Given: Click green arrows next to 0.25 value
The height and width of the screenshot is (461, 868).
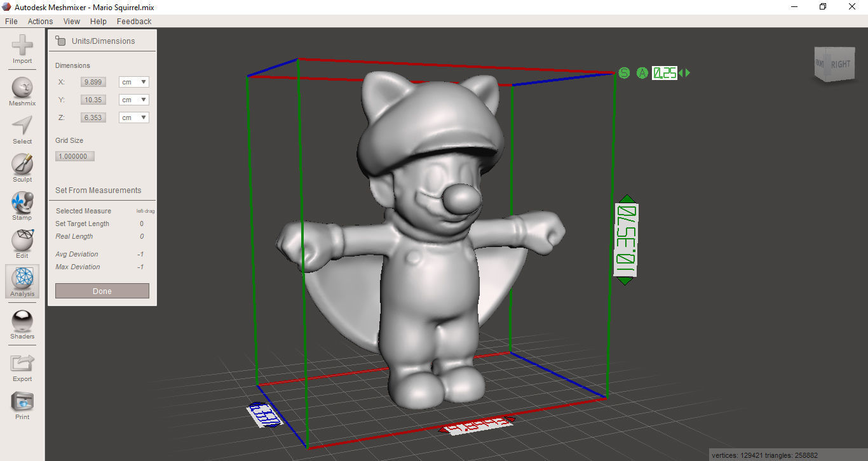Looking at the screenshot, I should tap(684, 73).
